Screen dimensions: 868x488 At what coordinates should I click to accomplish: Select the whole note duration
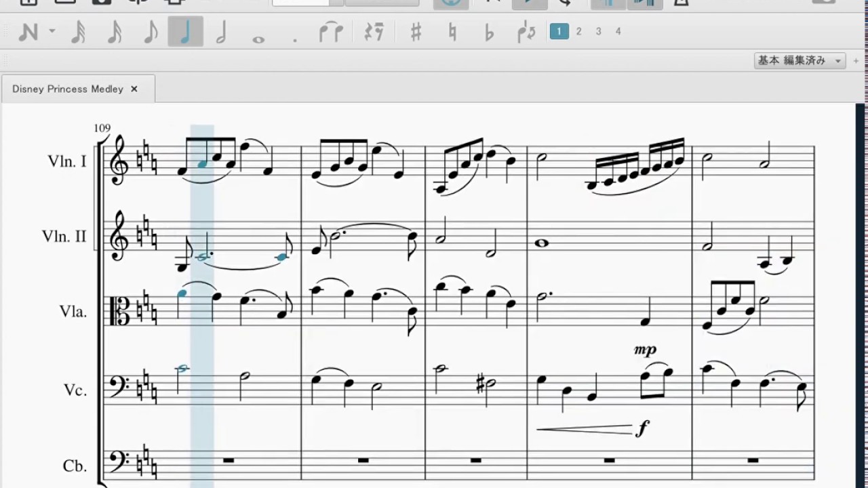coord(258,39)
